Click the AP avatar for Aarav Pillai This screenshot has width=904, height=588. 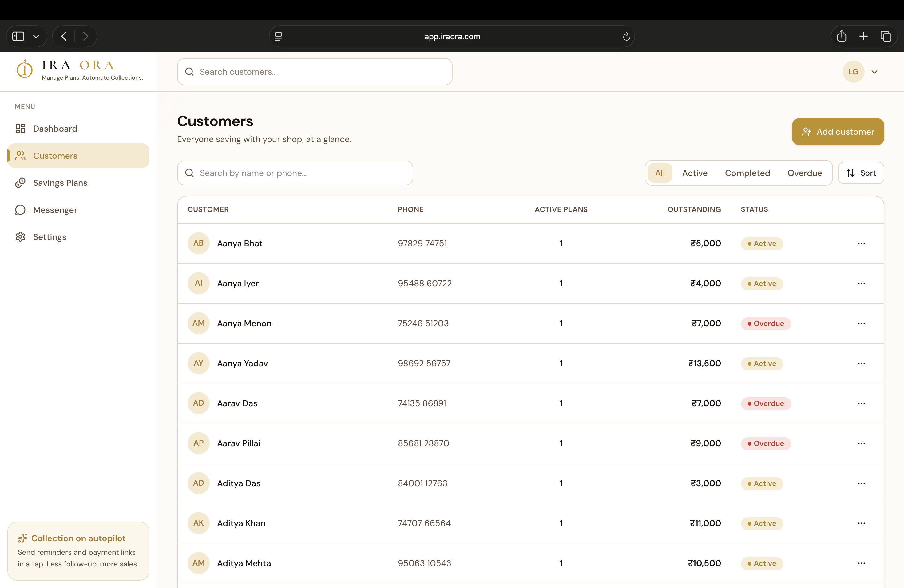click(x=198, y=443)
